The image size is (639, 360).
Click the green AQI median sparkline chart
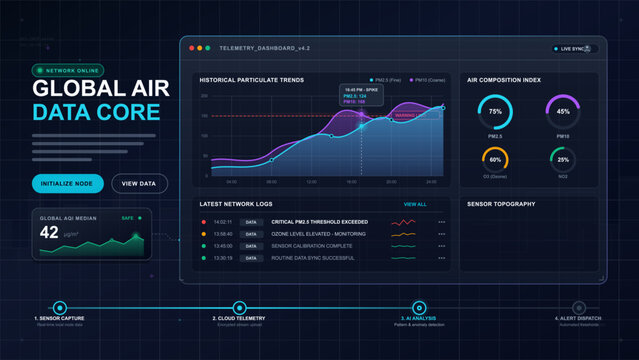[92, 245]
